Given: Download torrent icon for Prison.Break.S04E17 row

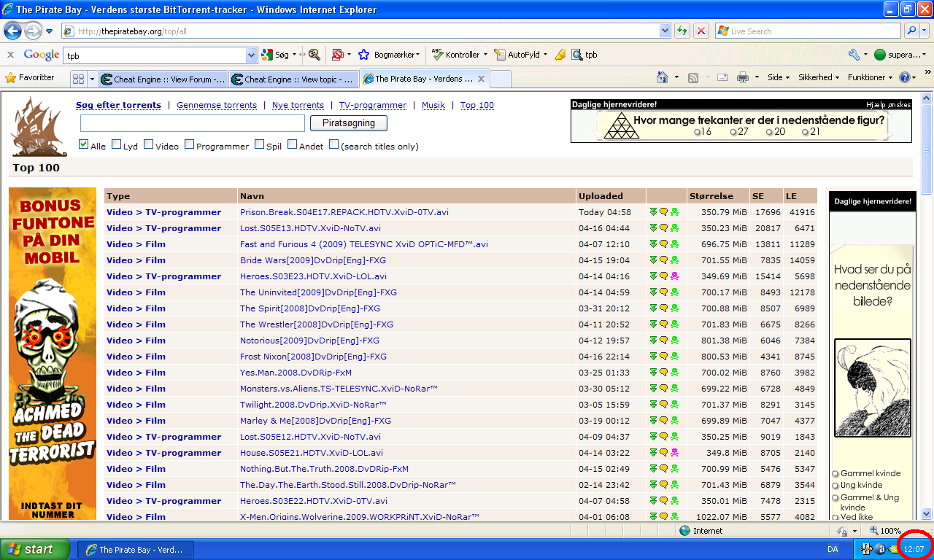Looking at the screenshot, I should pos(653,212).
